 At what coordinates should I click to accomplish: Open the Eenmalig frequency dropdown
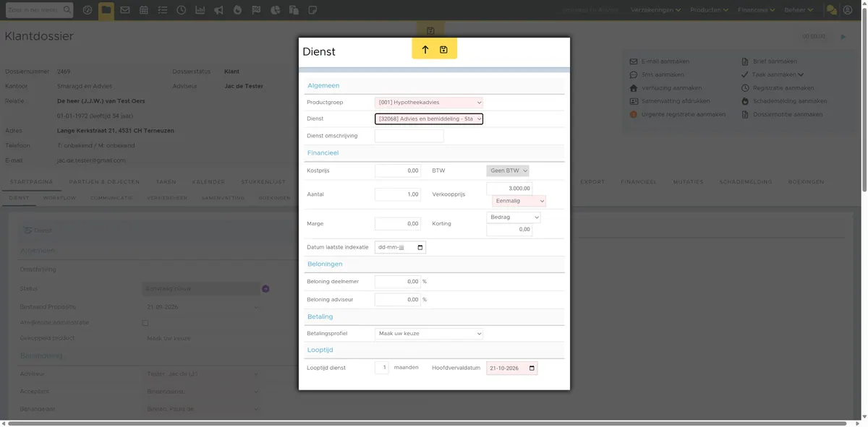coord(519,201)
